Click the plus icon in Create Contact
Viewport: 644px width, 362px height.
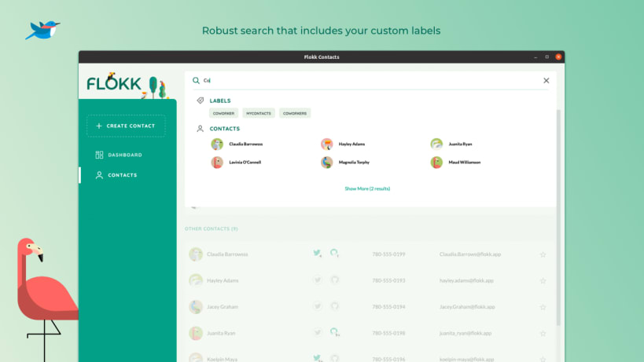coord(99,126)
